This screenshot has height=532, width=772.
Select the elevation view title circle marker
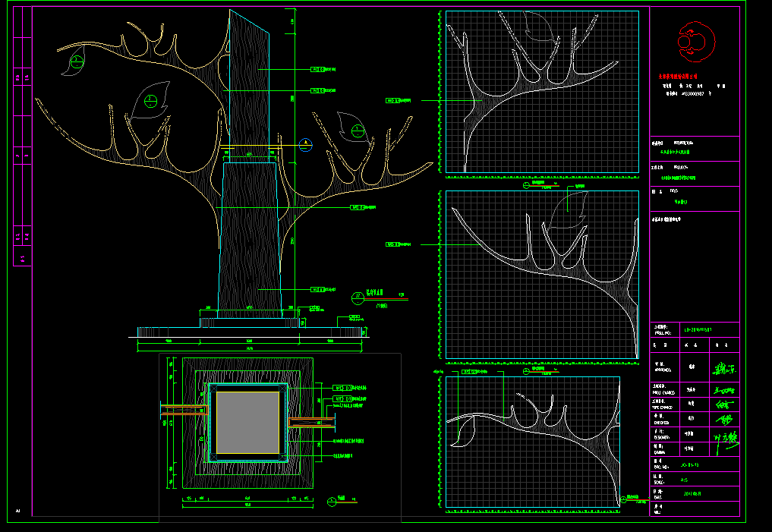pyautogui.click(x=358, y=297)
